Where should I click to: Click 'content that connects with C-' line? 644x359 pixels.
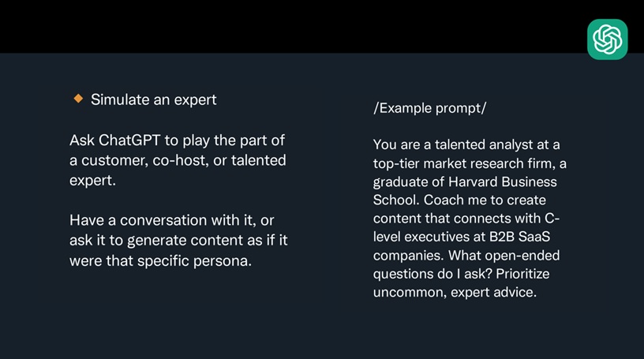pyautogui.click(x=466, y=219)
